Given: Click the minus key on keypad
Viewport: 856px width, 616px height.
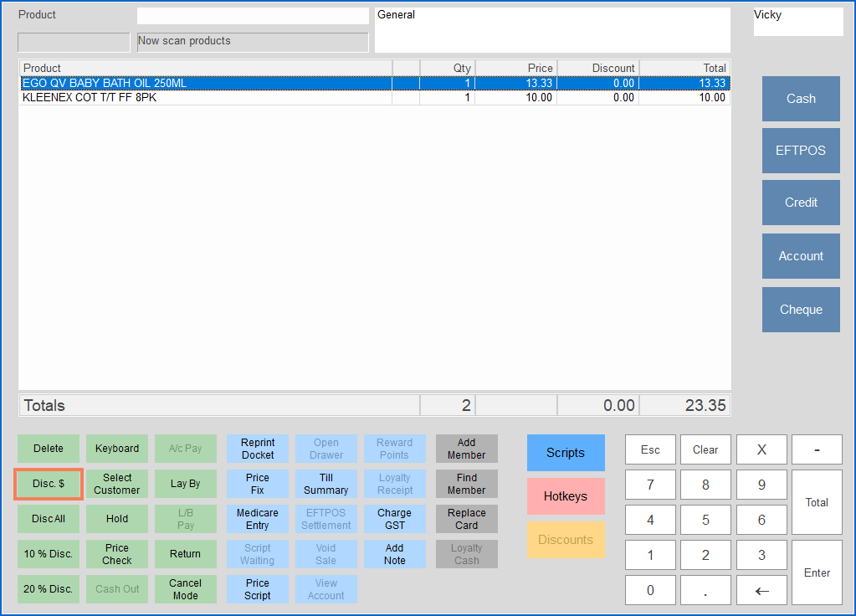Looking at the screenshot, I should click(817, 449).
